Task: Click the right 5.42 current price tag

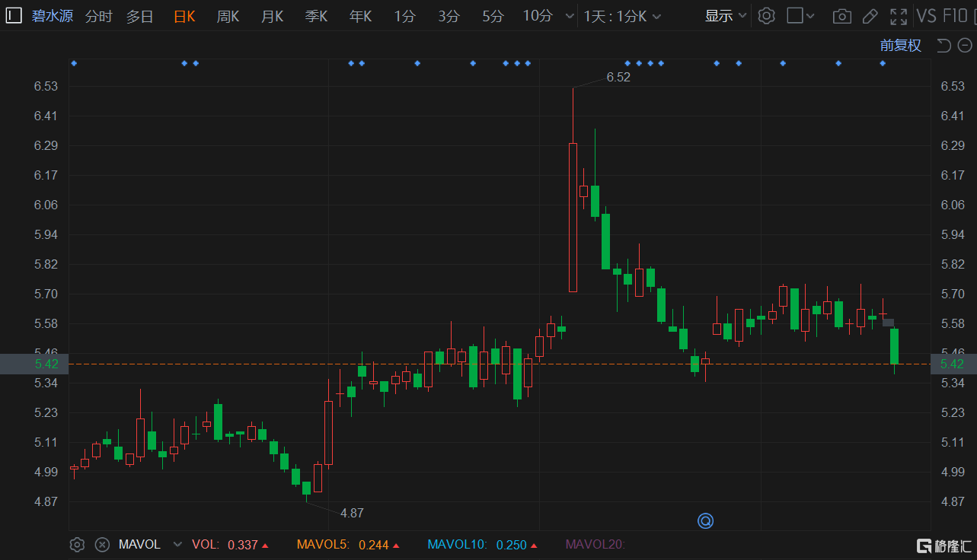Action: 953,364
